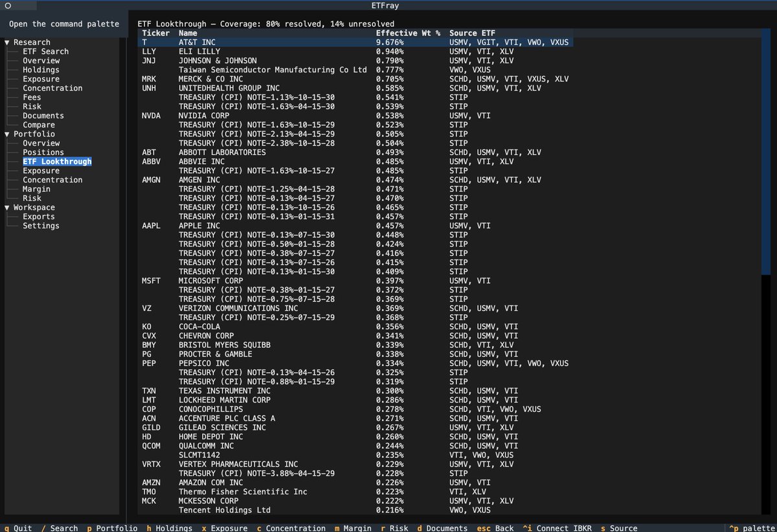Viewport: 777px width, 532px height.
Task: Click the c Concentration footer shortcut
Action: point(291,528)
